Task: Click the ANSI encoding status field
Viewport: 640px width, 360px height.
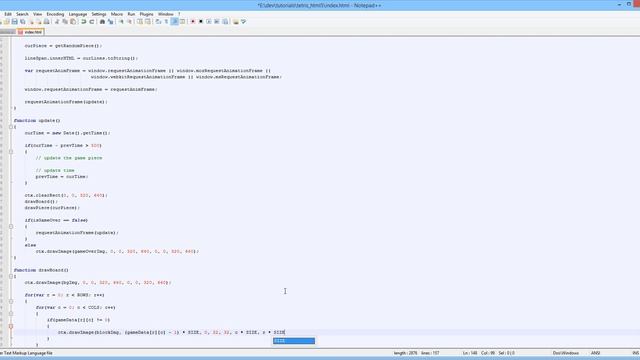Action: [596, 353]
